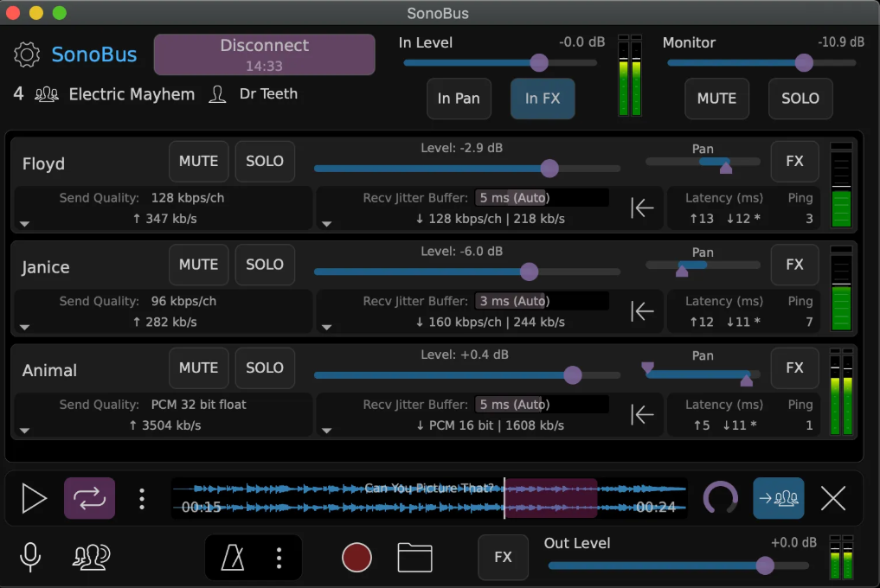This screenshot has width=880, height=588.
Task: Open the recordings folder icon
Action: [x=414, y=558]
